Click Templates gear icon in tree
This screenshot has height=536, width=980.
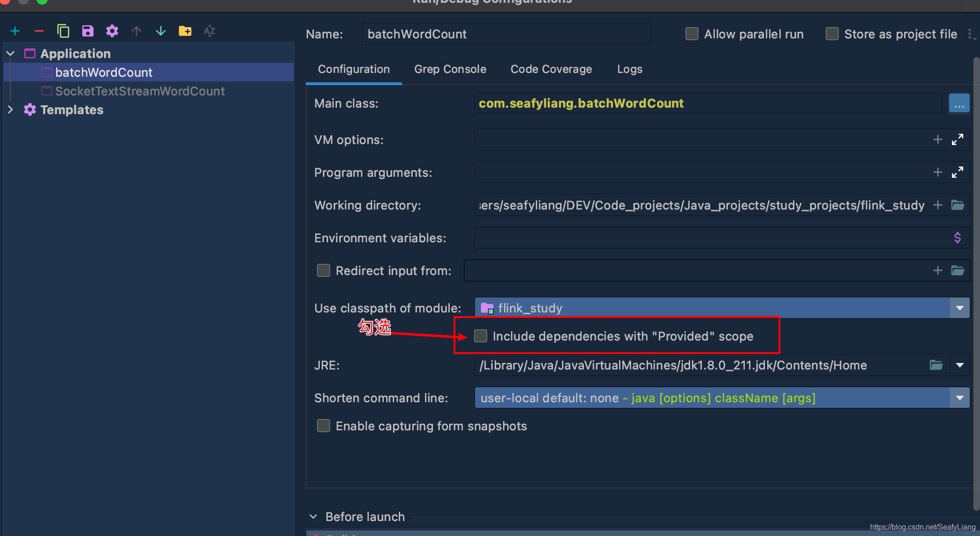30,109
